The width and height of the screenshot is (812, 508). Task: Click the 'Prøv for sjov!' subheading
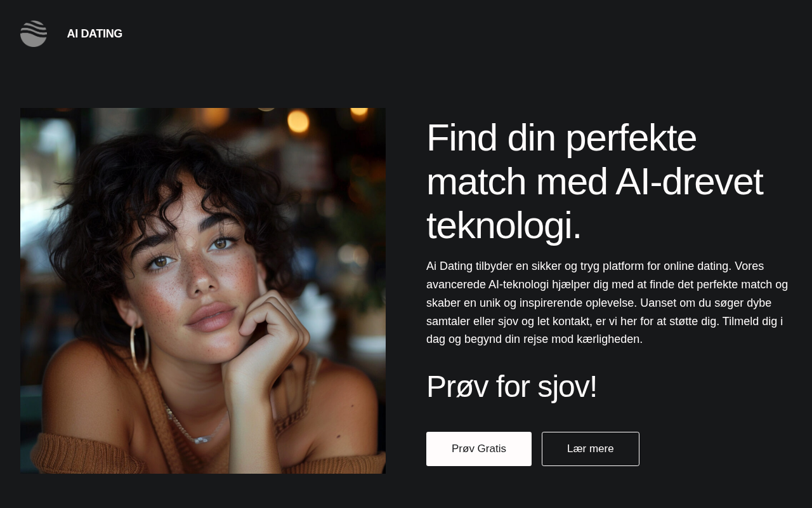pyautogui.click(x=511, y=387)
